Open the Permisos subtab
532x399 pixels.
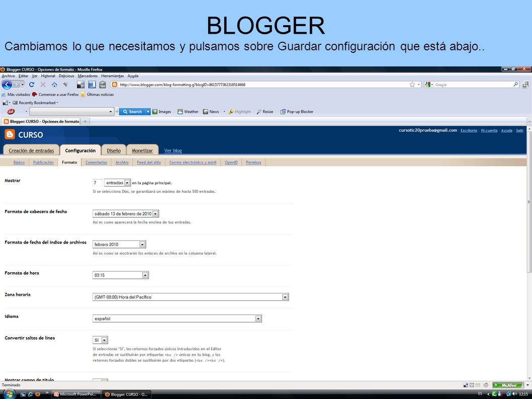point(253,163)
